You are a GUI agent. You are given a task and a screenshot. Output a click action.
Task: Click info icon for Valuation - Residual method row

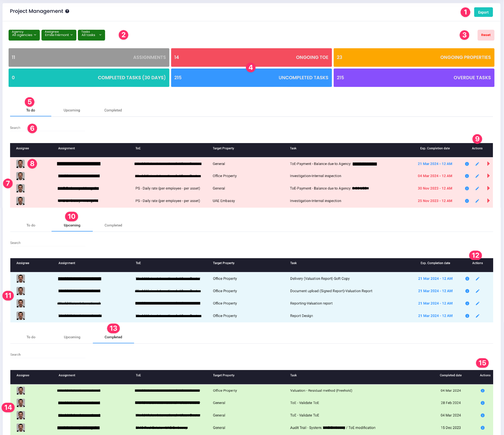[x=482, y=391]
